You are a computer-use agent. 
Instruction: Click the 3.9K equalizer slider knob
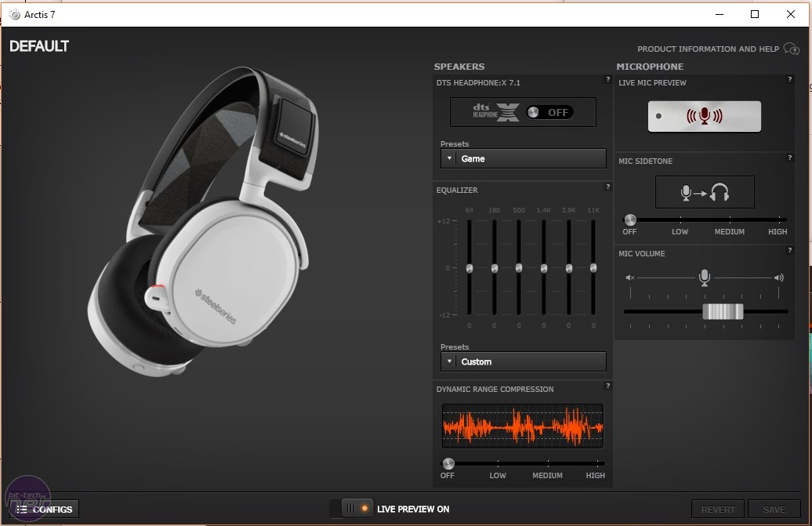tap(568, 268)
